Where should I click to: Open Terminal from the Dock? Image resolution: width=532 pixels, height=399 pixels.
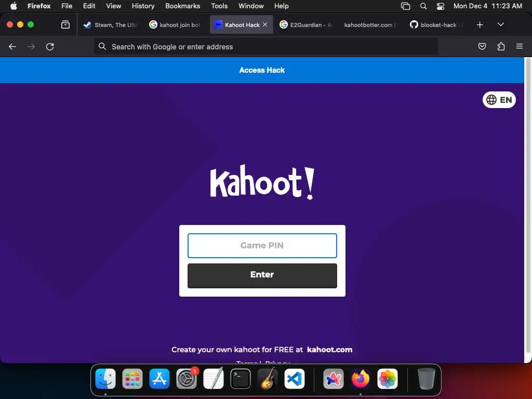[x=241, y=379]
